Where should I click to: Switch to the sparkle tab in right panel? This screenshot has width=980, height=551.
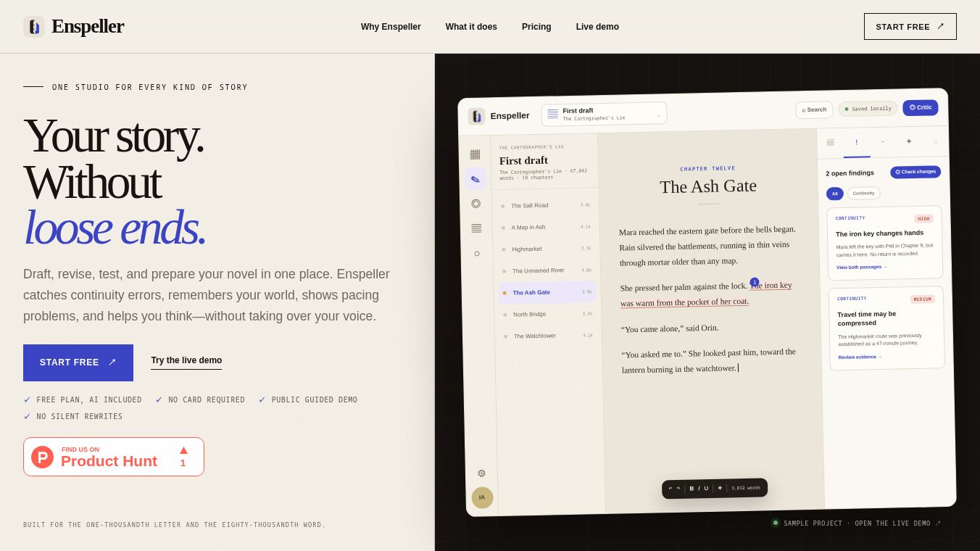point(908,141)
